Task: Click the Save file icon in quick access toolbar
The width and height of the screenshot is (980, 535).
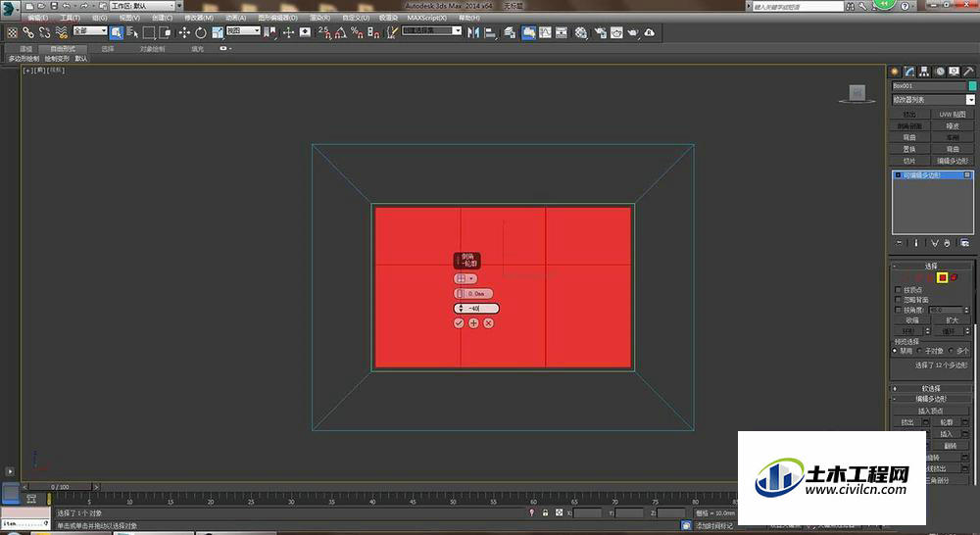Action: click(x=54, y=6)
